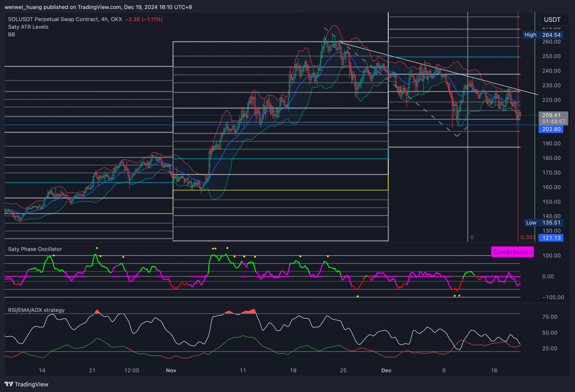Click the Dec date on time axis
The width and height of the screenshot is (575, 392).
[386, 370]
